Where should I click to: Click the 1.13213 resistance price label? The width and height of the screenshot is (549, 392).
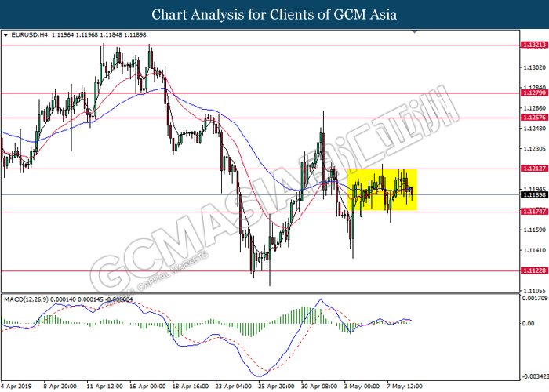(534, 45)
